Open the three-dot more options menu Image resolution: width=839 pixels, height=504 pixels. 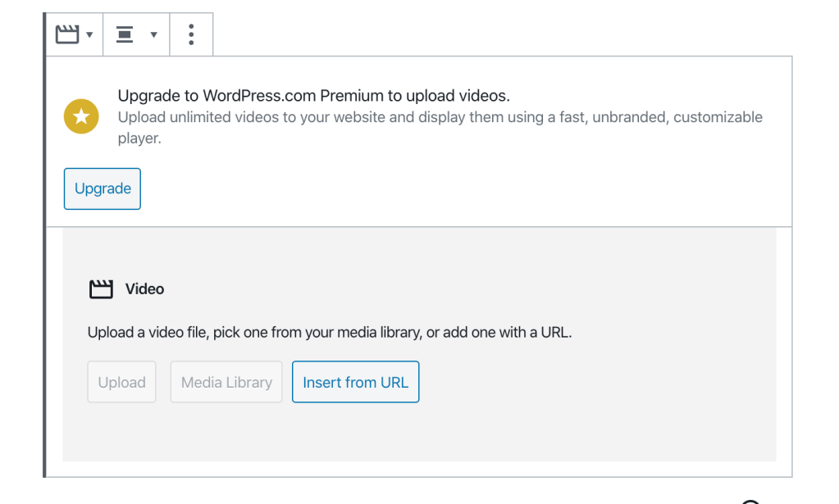click(191, 34)
